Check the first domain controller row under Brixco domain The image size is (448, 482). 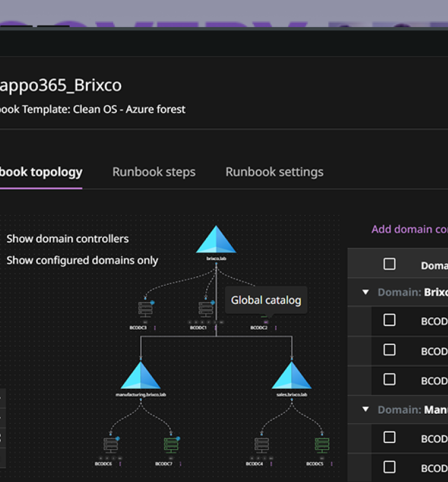point(389,320)
